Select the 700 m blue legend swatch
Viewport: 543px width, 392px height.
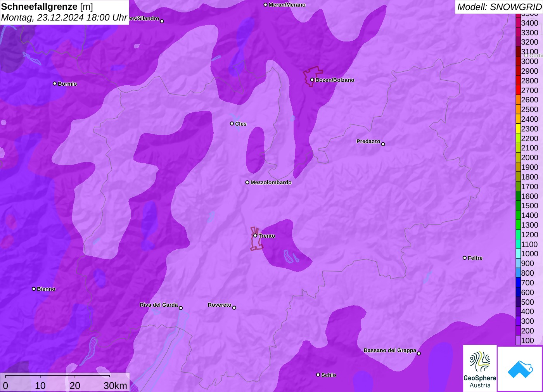(x=518, y=283)
